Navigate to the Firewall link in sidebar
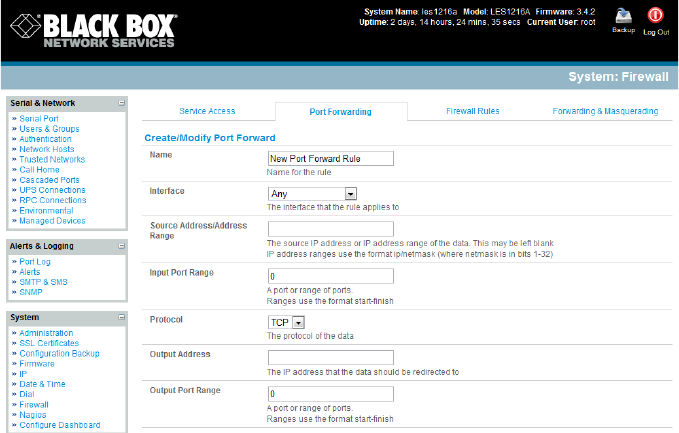Viewport: 679px width, 433px height. coord(35,404)
